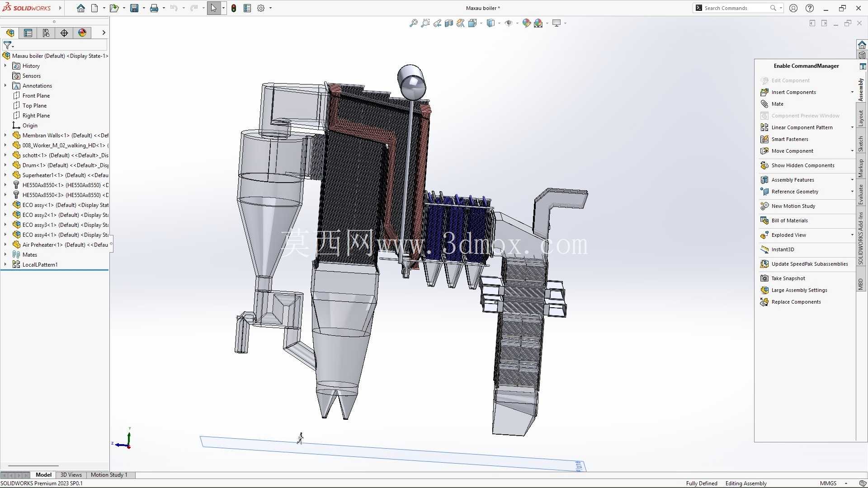Open Exploded View dropdown arrow
The image size is (868, 488).
[x=852, y=235]
